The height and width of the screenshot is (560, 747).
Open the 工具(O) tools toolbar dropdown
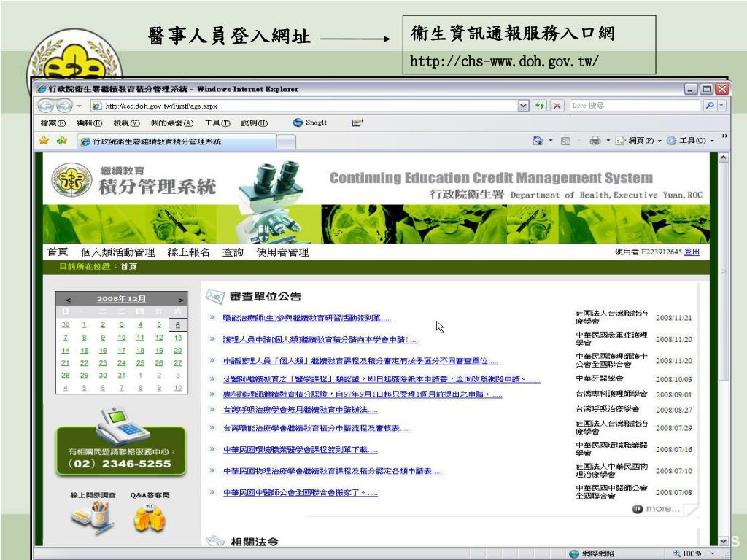click(x=690, y=141)
